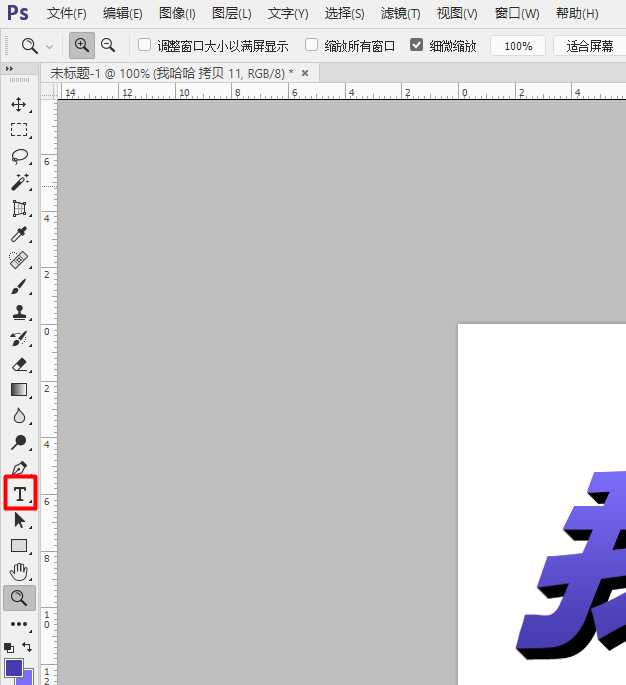The height and width of the screenshot is (685, 626).
Task: Select the Horizontal Type tool
Action: (x=19, y=494)
